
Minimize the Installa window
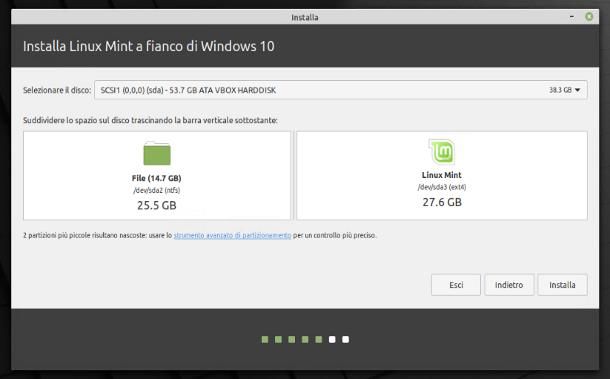pyautogui.click(x=571, y=17)
